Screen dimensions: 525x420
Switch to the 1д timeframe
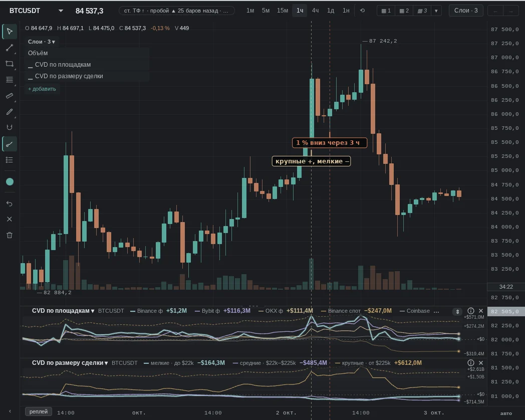pos(331,11)
